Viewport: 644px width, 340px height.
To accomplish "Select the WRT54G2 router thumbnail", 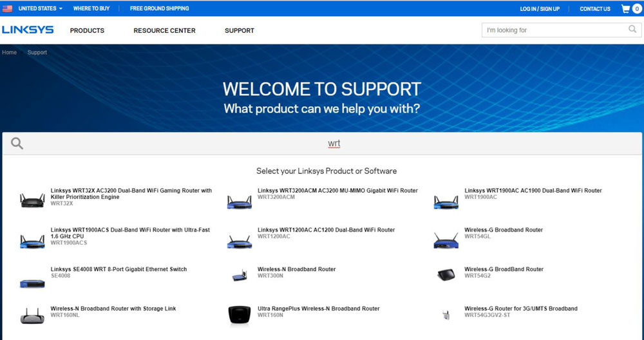I will point(446,275).
